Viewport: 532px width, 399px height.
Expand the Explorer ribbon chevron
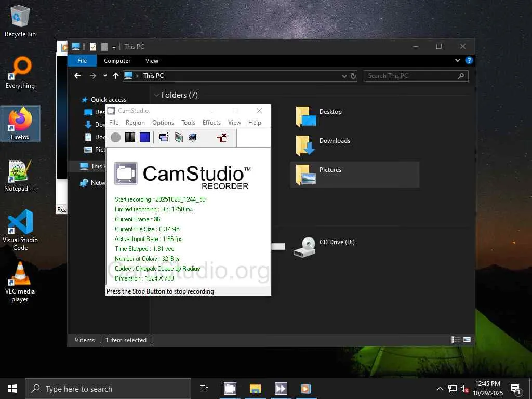click(x=458, y=60)
